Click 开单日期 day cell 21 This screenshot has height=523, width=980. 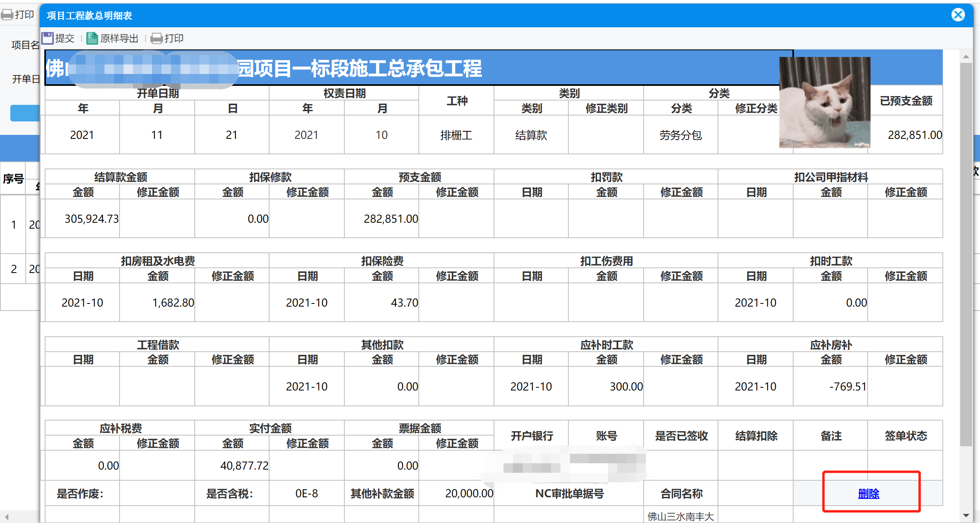(232, 135)
